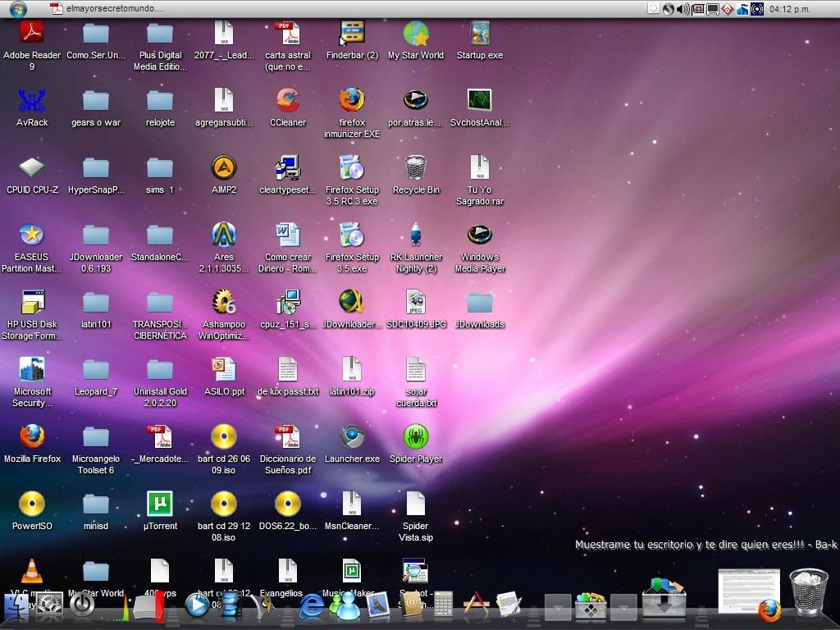
Task: Open minisd folder
Action: (96, 504)
